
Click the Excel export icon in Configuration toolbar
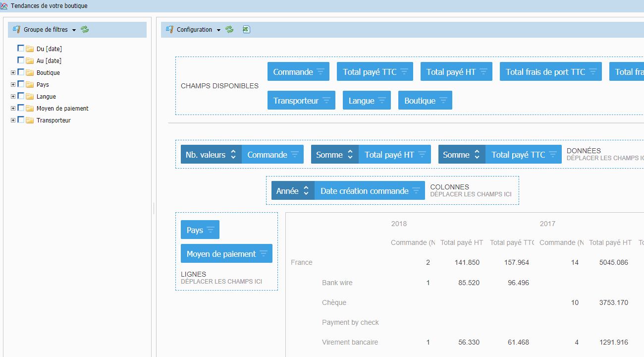tap(246, 30)
